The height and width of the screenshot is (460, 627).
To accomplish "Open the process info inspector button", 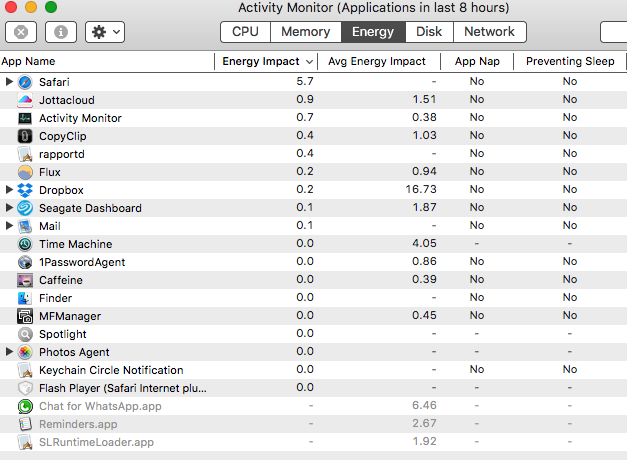I will 61,32.
